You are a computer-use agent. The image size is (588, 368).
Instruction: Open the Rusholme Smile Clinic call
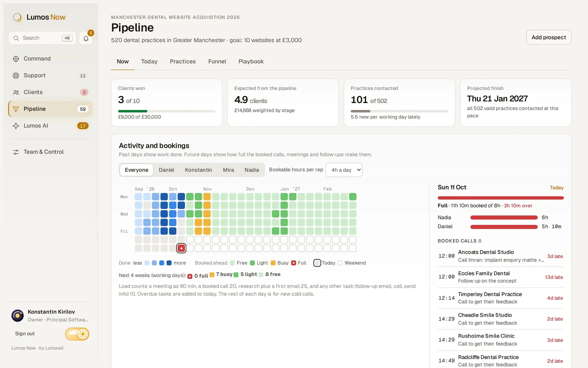(x=501, y=340)
